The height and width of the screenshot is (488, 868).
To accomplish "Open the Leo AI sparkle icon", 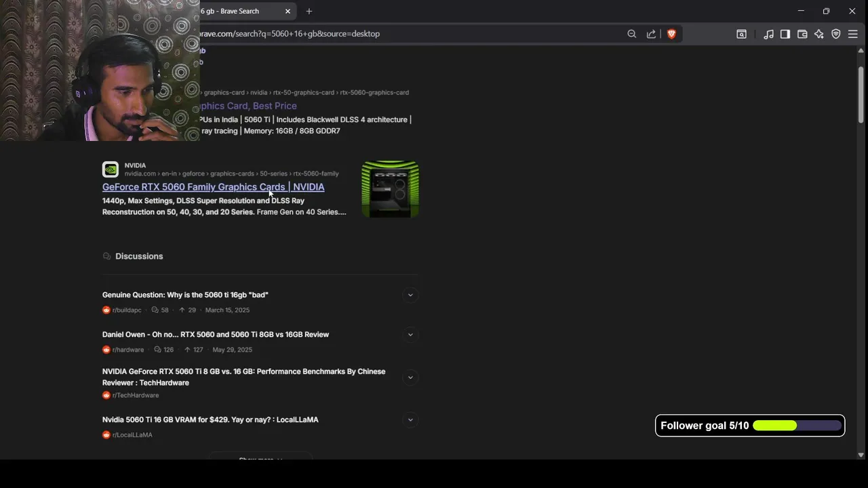I will tap(819, 34).
